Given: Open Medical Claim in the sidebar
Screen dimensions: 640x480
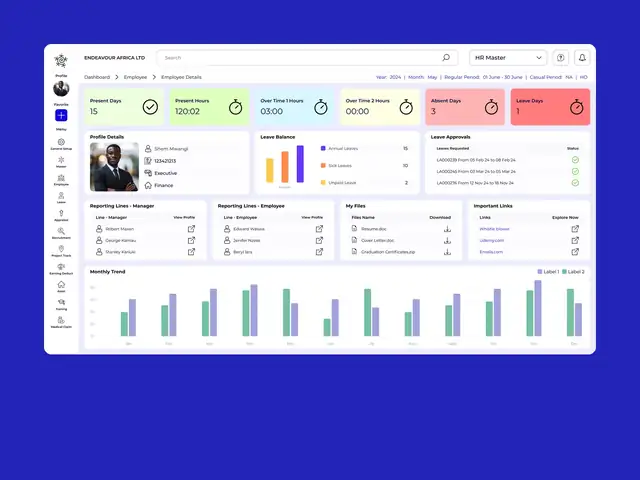Looking at the screenshot, I should pyautogui.click(x=61, y=322).
